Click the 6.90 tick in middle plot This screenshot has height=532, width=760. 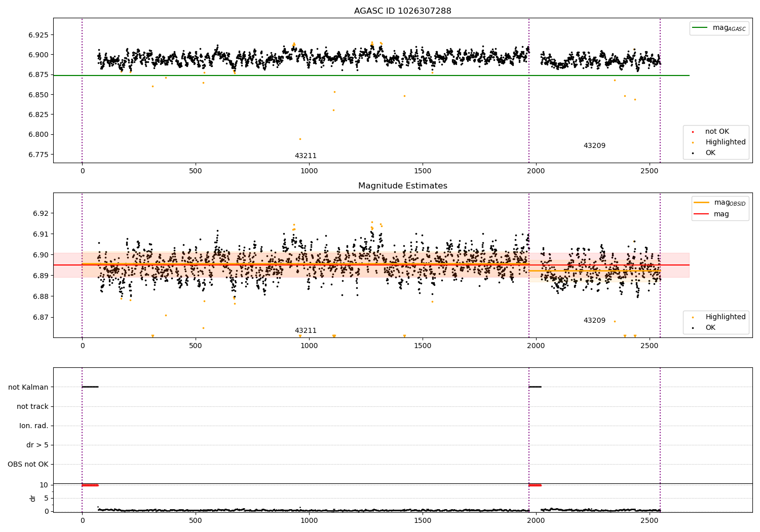coord(41,255)
